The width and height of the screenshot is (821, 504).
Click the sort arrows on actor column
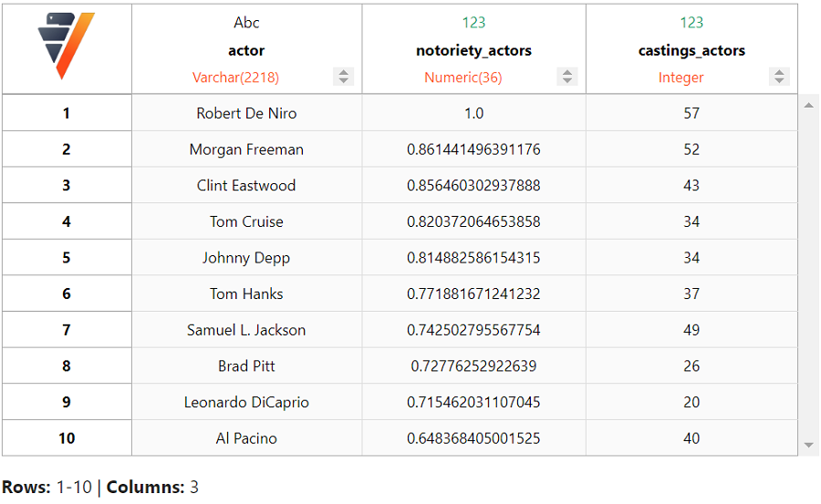(x=344, y=77)
